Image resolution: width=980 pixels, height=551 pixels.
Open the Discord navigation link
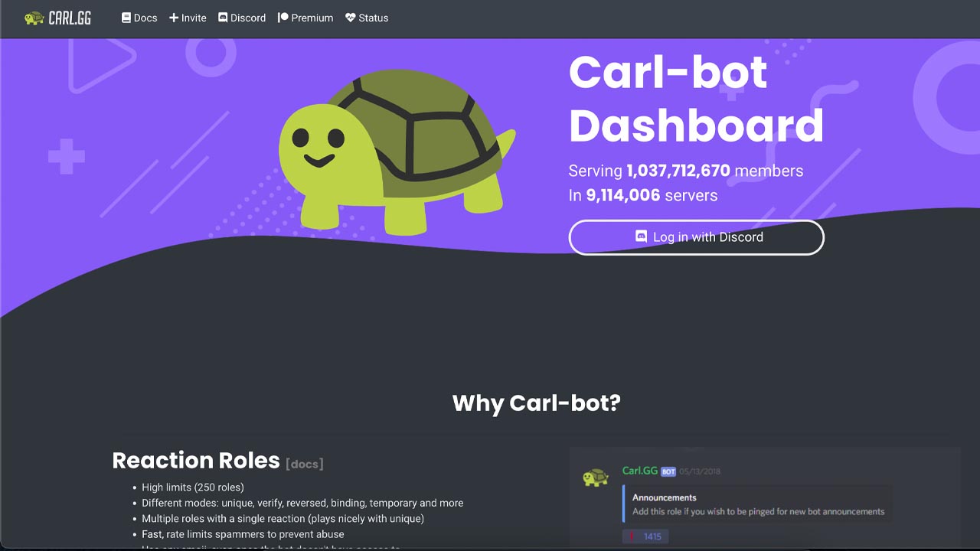point(242,18)
